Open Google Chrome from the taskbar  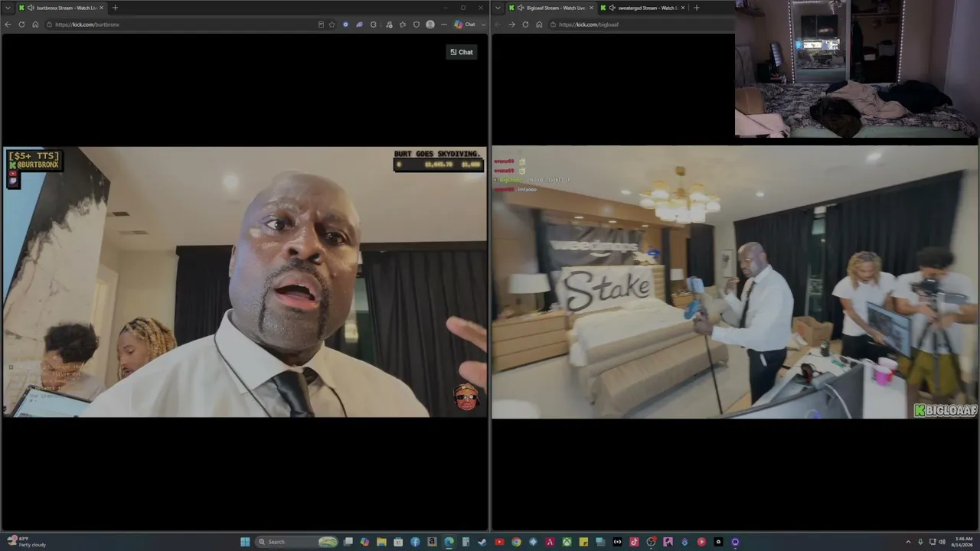516,542
